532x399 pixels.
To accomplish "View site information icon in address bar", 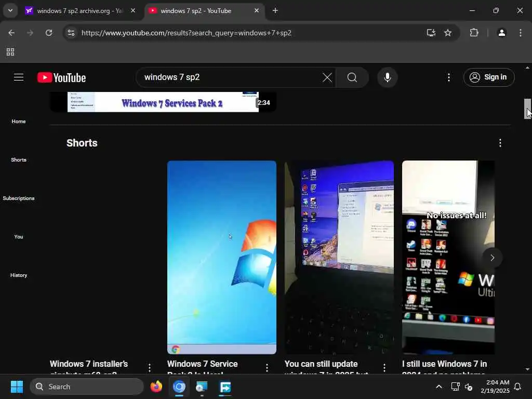I will [x=71, y=33].
